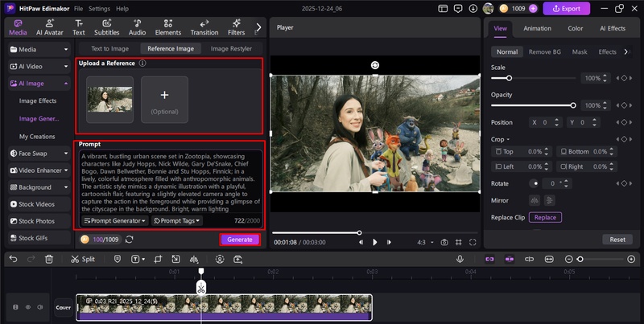Enter fullscreen preview in the player

[473, 242]
